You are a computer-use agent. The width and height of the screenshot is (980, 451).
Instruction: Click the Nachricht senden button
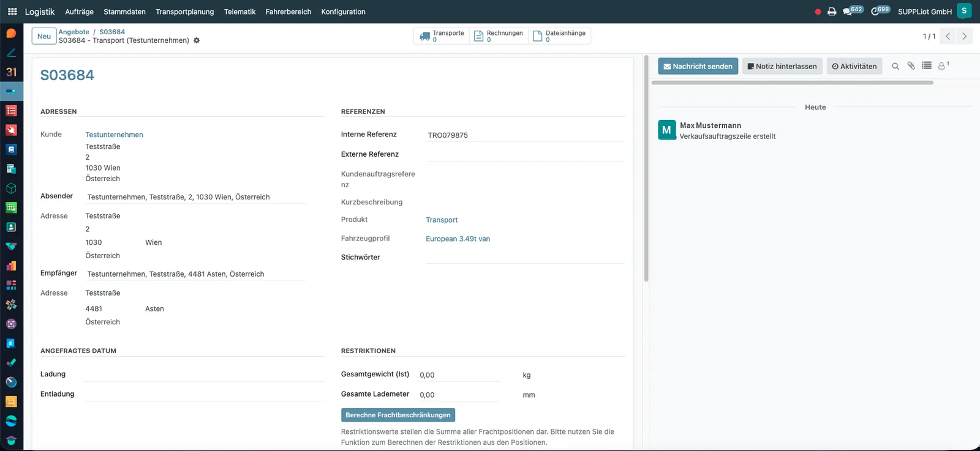[x=698, y=66]
